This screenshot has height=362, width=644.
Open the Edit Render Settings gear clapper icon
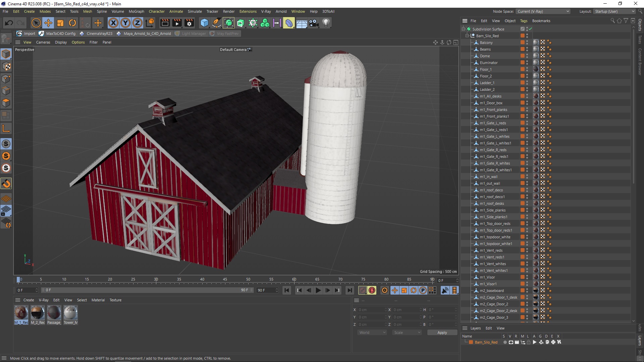tap(189, 23)
